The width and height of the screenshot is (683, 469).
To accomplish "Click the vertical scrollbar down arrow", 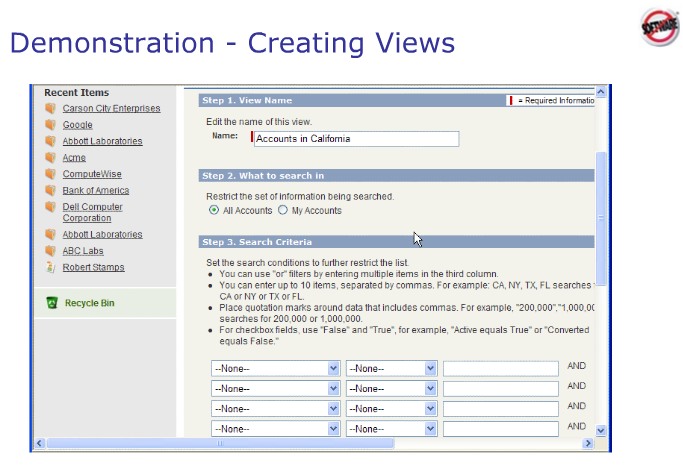I will tap(601, 430).
